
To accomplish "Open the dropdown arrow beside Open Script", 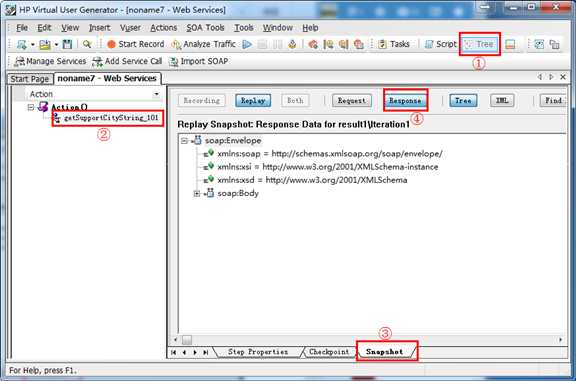I will (x=56, y=45).
